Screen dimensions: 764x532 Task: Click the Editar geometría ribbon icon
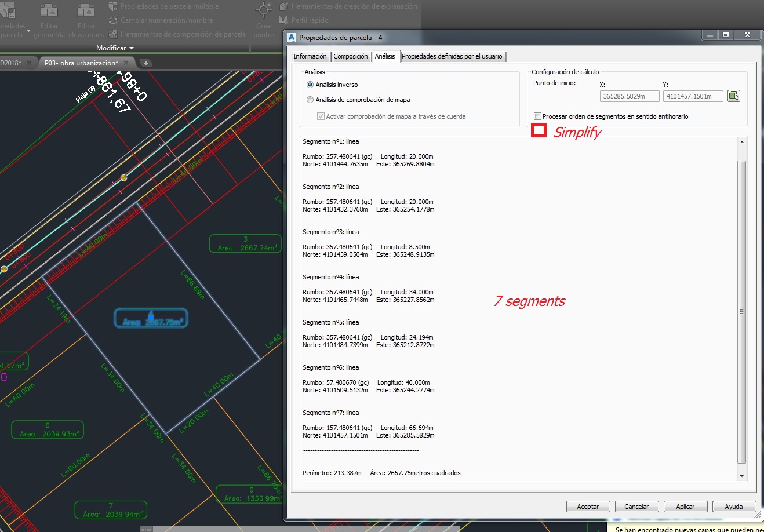(x=49, y=12)
